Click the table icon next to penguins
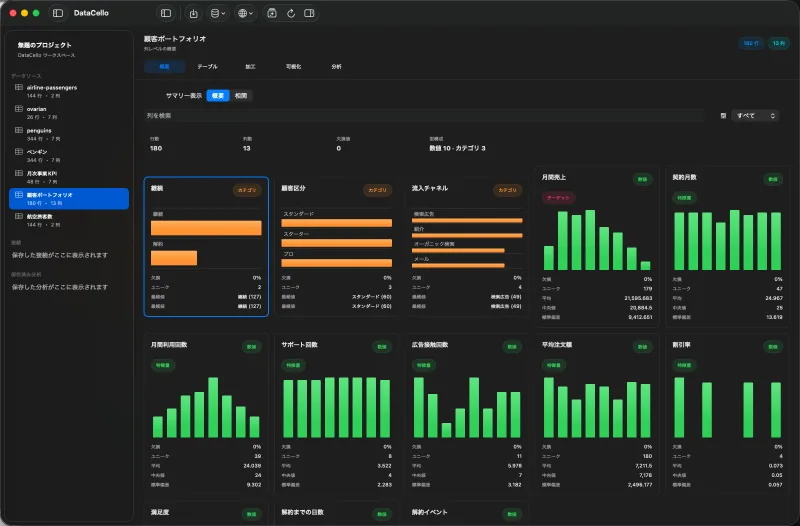Image resolution: width=800 pixels, height=526 pixels. 19,130
